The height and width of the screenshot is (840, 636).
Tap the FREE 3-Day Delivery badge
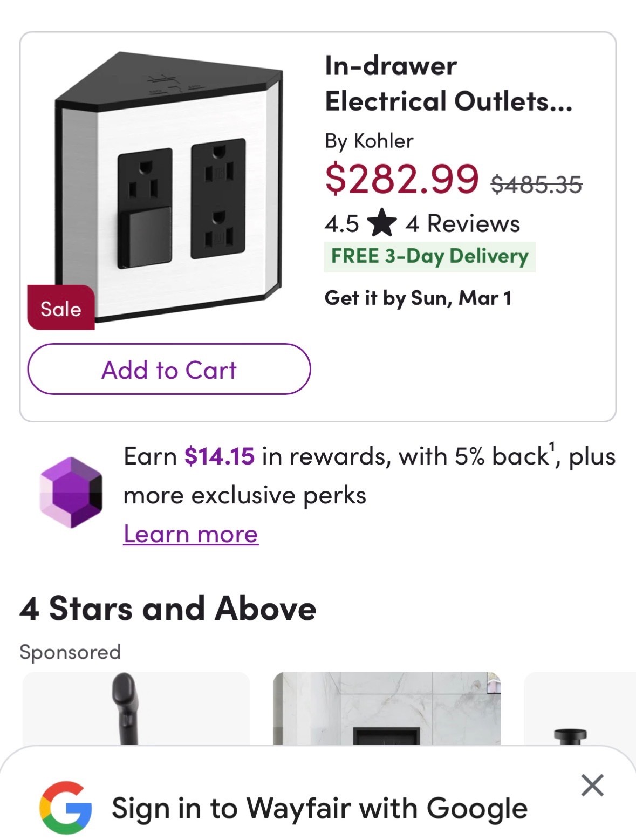tap(430, 257)
